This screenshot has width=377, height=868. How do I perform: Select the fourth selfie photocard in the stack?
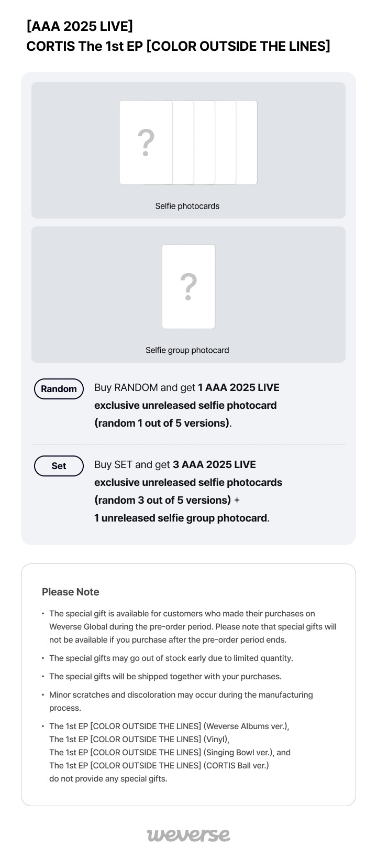(x=226, y=143)
